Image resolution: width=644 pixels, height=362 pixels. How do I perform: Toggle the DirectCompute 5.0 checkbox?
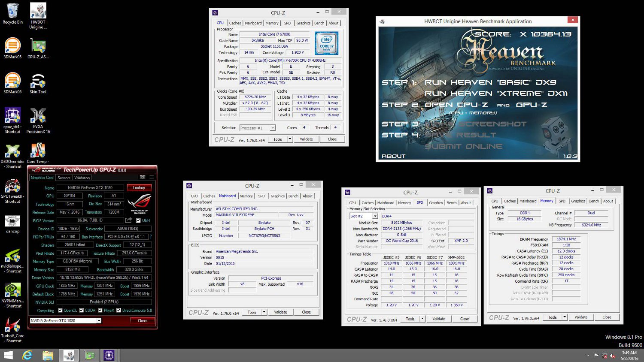pyautogui.click(x=118, y=310)
